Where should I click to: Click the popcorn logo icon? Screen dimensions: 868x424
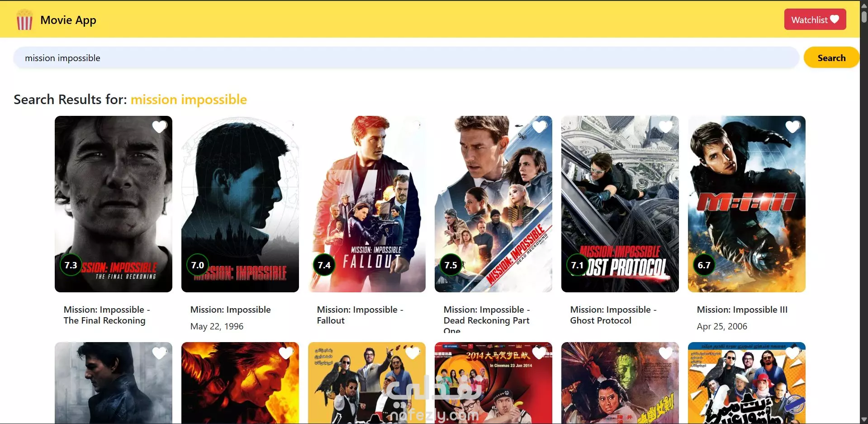tap(24, 20)
